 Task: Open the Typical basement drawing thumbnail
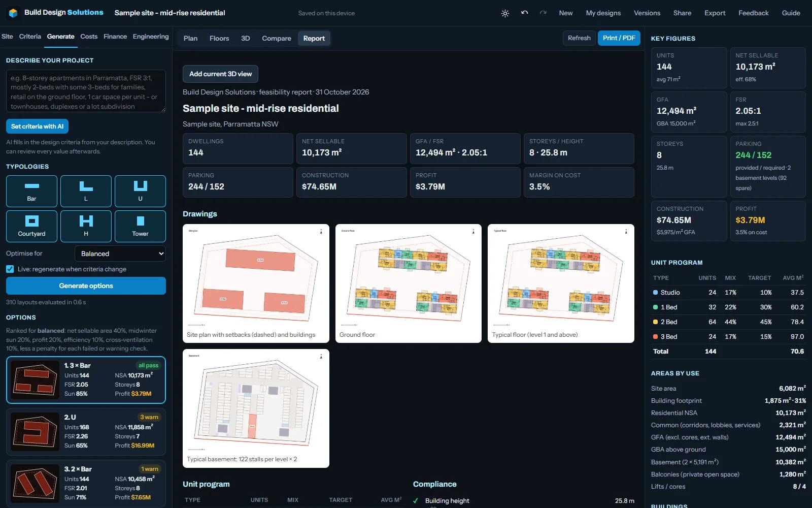pyautogui.click(x=256, y=408)
